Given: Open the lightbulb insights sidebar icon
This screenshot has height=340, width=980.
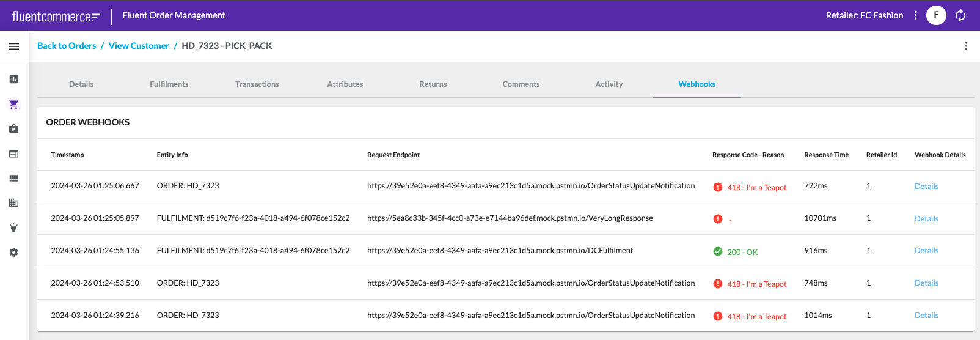Looking at the screenshot, I should (x=14, y=228).
